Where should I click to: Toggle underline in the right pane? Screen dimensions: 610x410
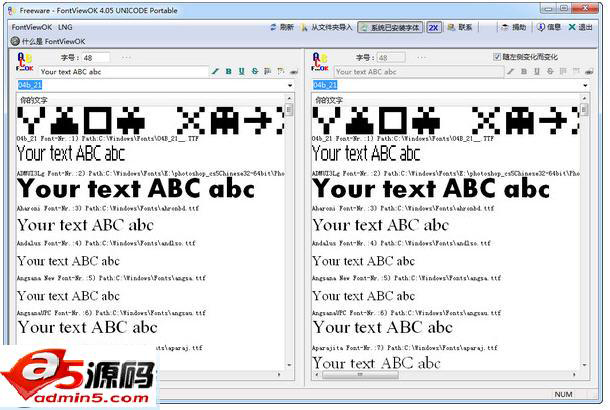pos(537,71)
